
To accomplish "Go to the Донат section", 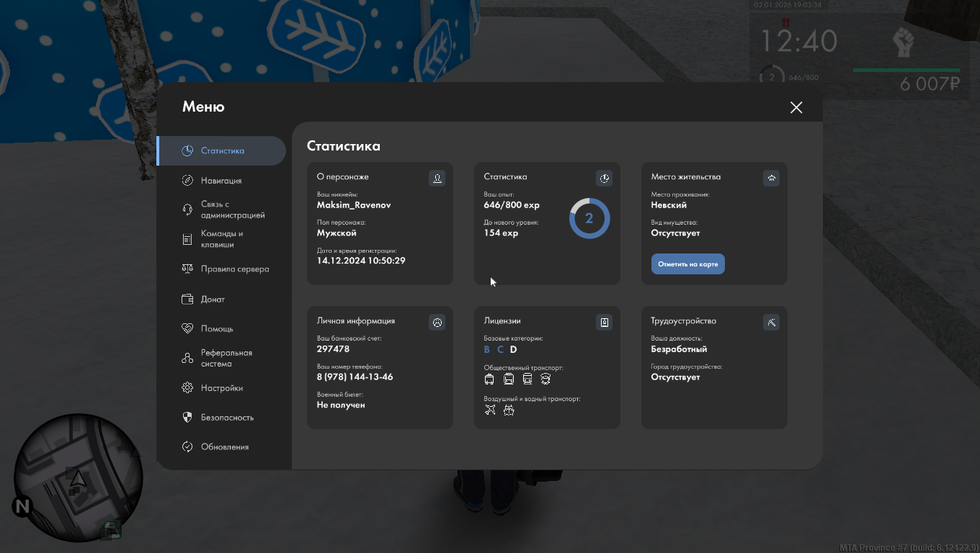I will (x=213, y=299).
